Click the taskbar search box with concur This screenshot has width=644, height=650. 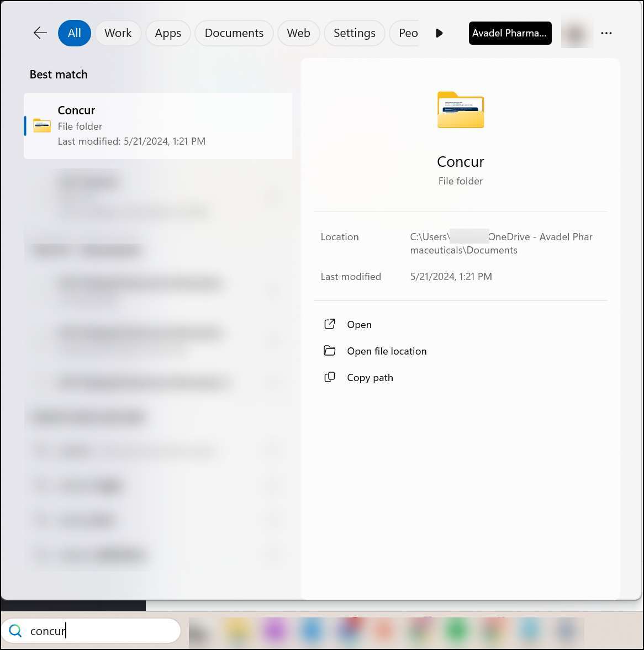[x=91, y=631]
